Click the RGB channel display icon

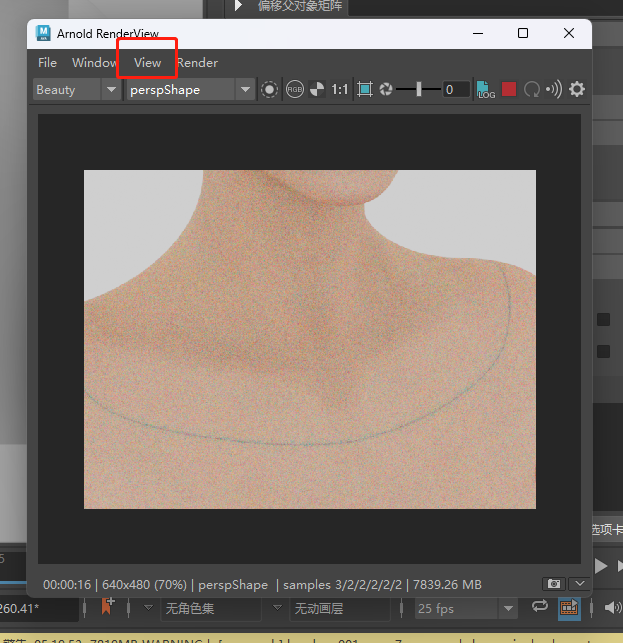coord(294,89)
